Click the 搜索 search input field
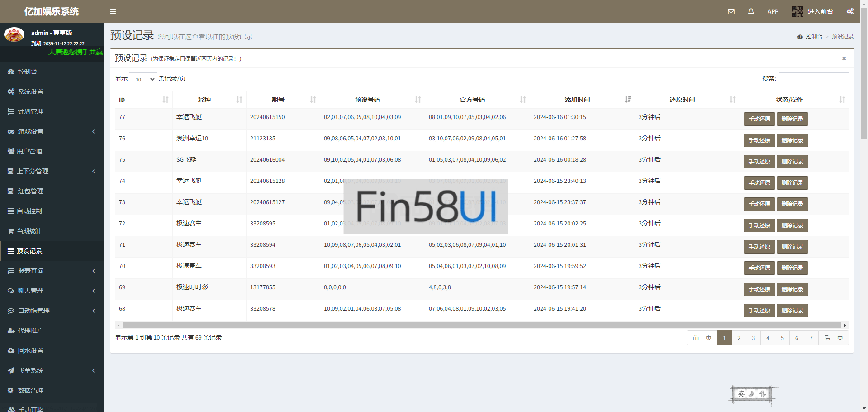Screen dimensions: 868x412 click(x=813, y=79)
